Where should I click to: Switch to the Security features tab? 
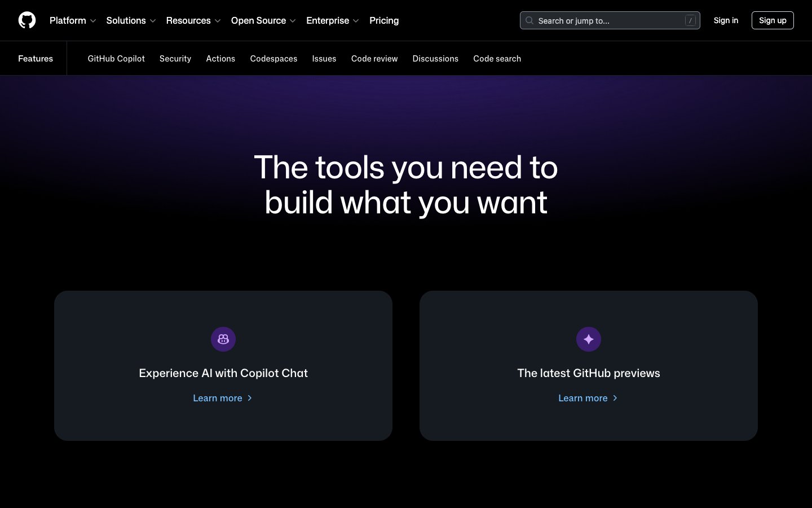[x=175, y=58]
